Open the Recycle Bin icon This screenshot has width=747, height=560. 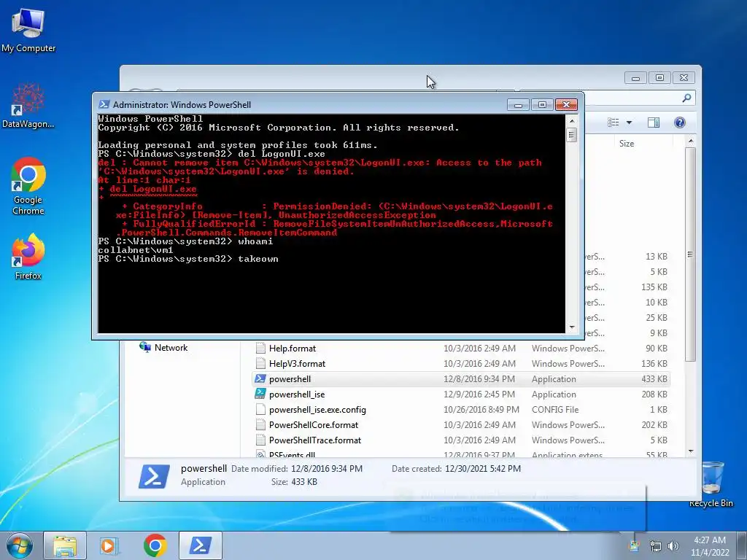(x=711, y=484)
